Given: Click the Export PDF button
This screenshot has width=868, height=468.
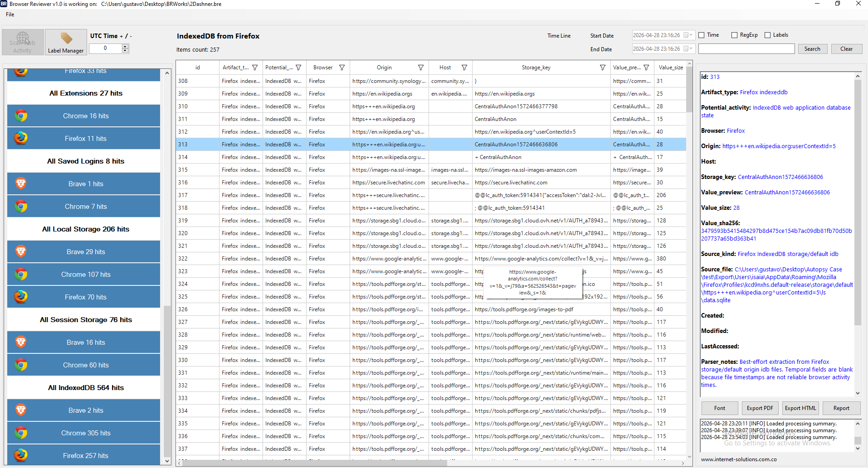Looking at the screenshot, I should coord(760,408).
